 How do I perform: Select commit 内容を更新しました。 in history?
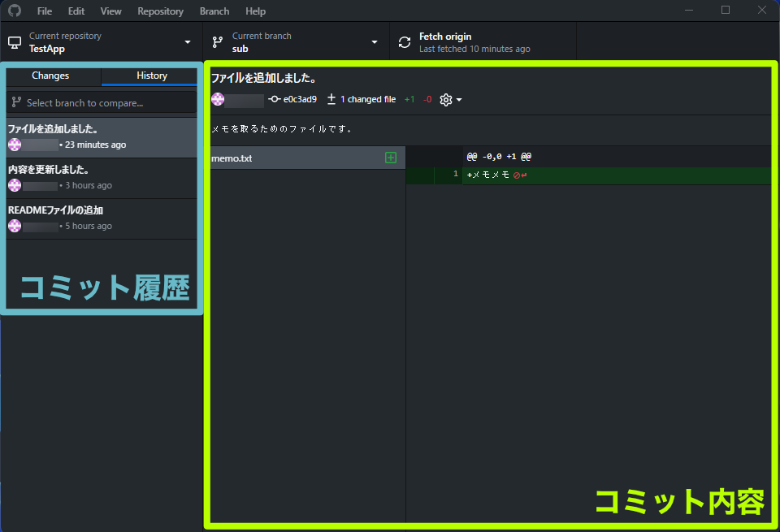[102, 179]
